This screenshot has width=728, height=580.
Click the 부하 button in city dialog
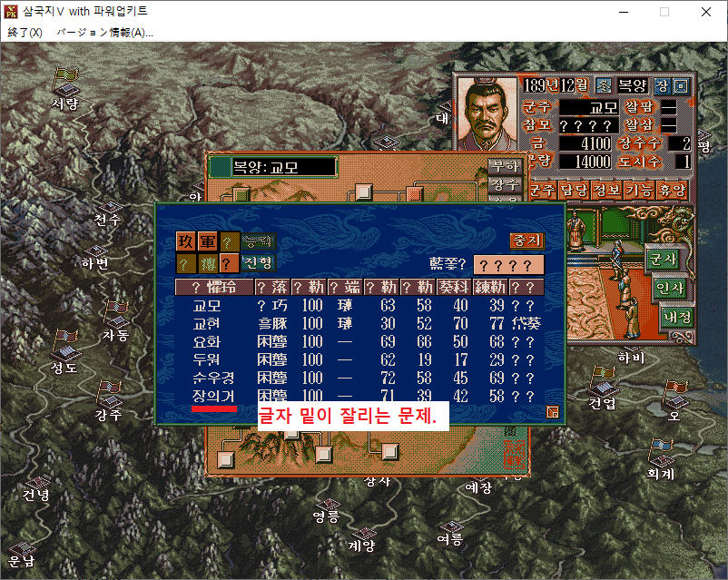[x=505, y=166]
